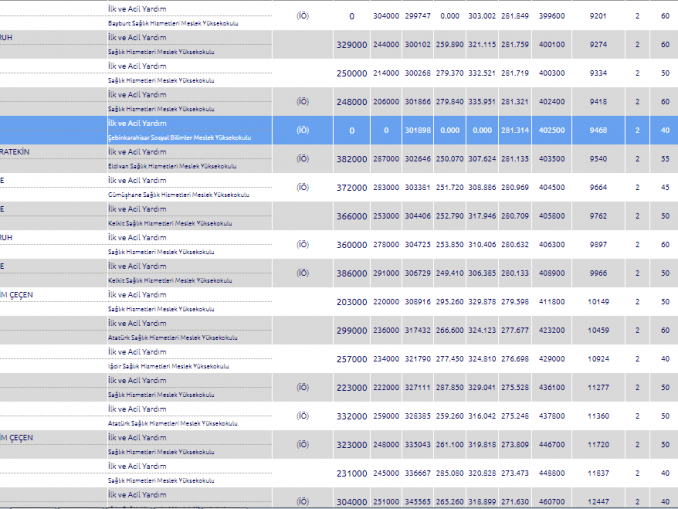
Task: Select the 386000 cell in Kelkit evening row
Action: point(351,273)
